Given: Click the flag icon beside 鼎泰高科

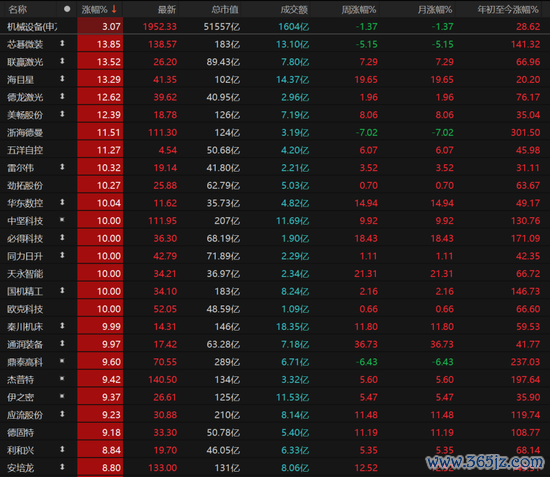Looking at the screenshot, I should tap(62, 361).
